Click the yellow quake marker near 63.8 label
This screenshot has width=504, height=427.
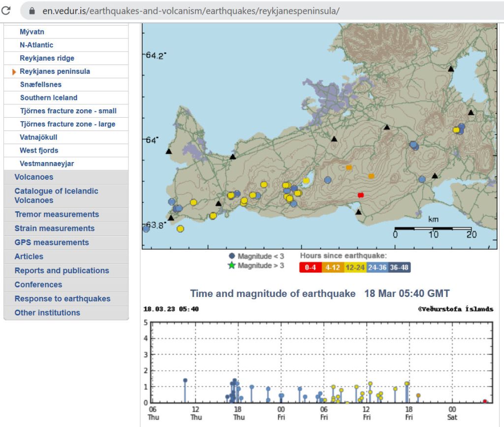pos(180,229)
